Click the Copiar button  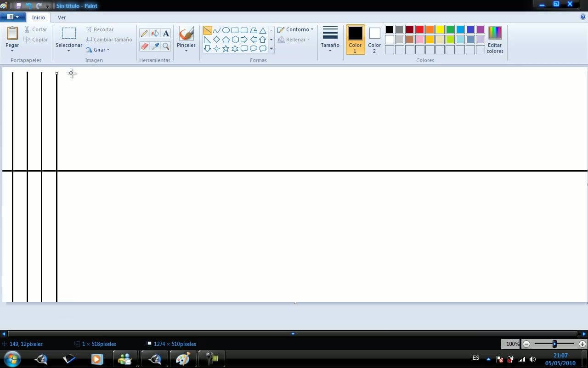click(x=36, y=40)
